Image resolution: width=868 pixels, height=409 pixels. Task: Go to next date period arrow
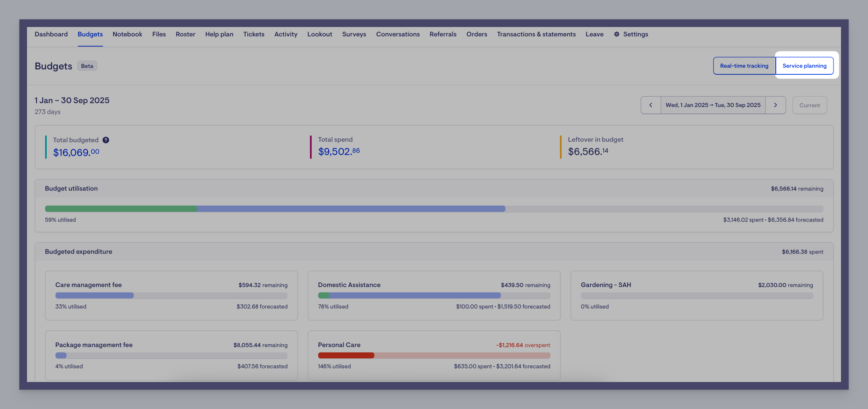776,105
